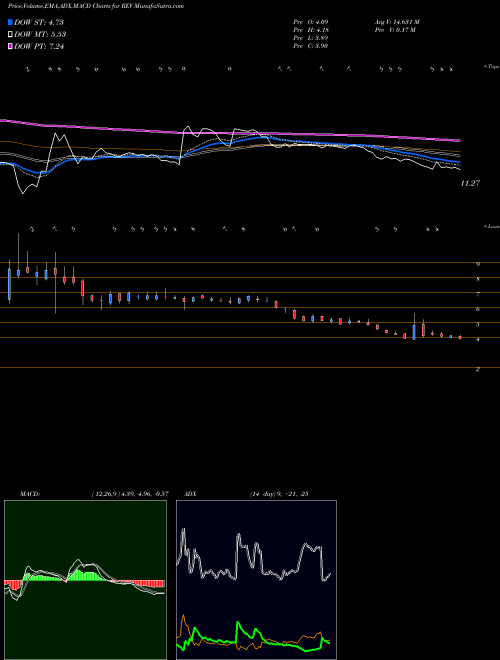Click the 'ADX' panel heading

(191, 494)
